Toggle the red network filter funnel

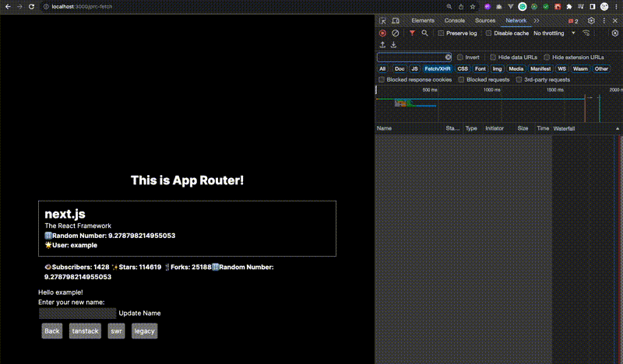pos(413,33)
